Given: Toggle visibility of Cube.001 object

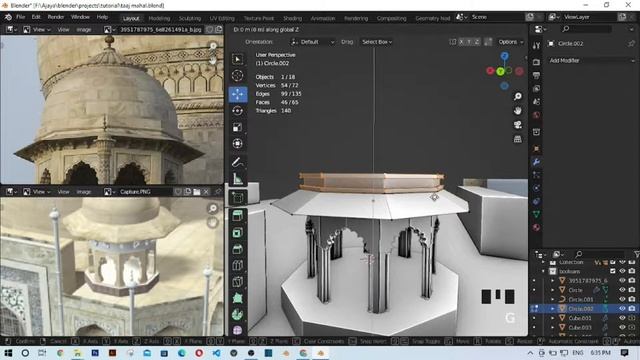Looking at the screenshot, I should [622, 318].
